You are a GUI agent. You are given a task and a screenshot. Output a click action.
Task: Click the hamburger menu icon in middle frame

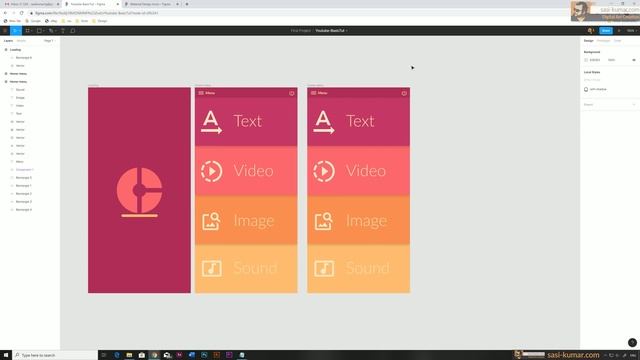[201, 93]
